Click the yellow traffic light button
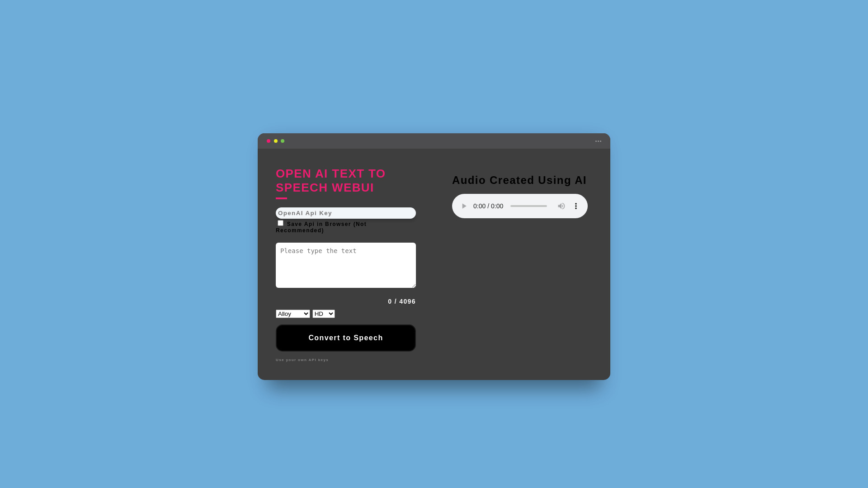Screen dimensions: 868x488 click(x=276, y=140)
